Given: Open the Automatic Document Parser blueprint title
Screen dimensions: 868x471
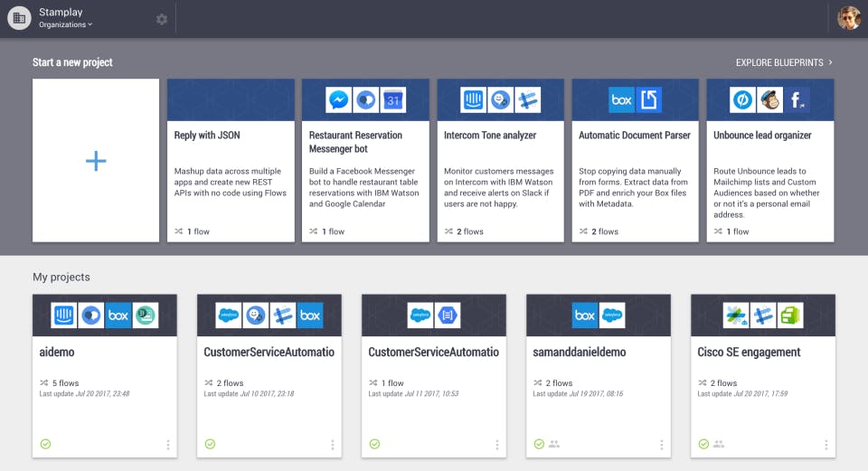Looking at the screenshot, I should (635, 135).
